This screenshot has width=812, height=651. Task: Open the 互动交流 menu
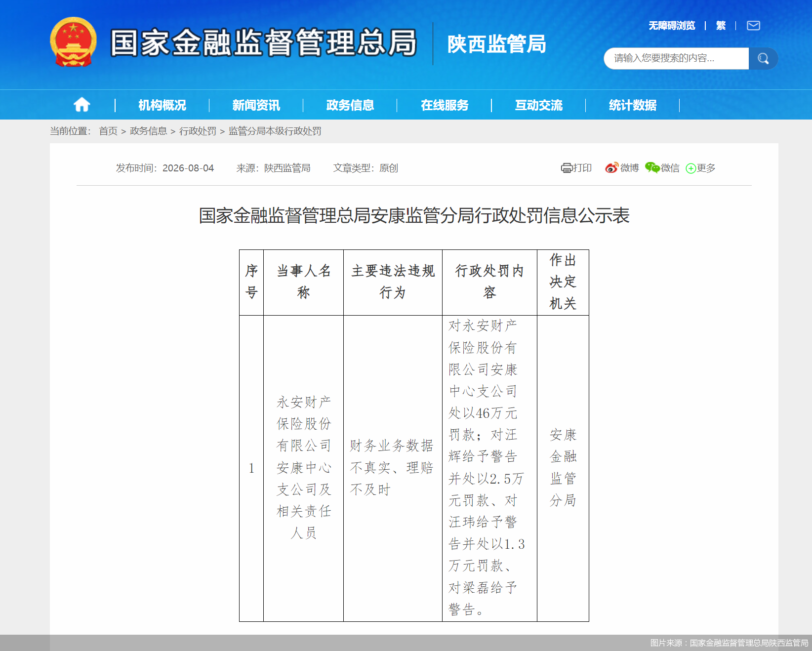pyautogui.click(x=539, y=105)
